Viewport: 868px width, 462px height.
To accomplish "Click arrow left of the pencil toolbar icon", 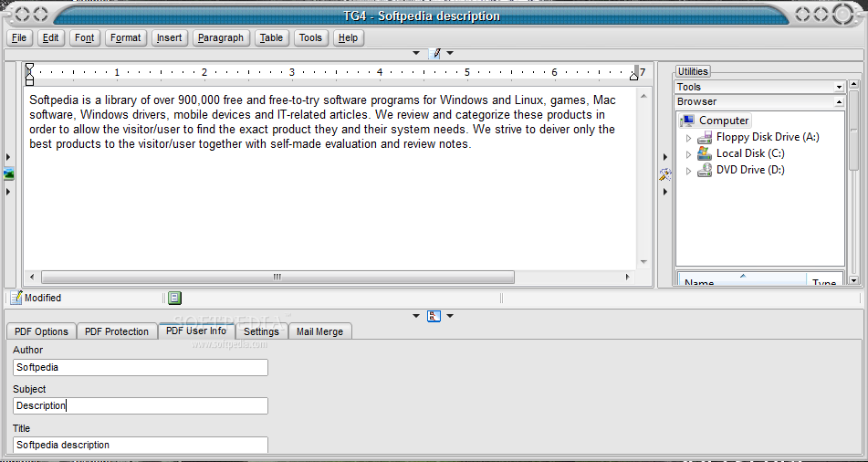I will [416, 53].
